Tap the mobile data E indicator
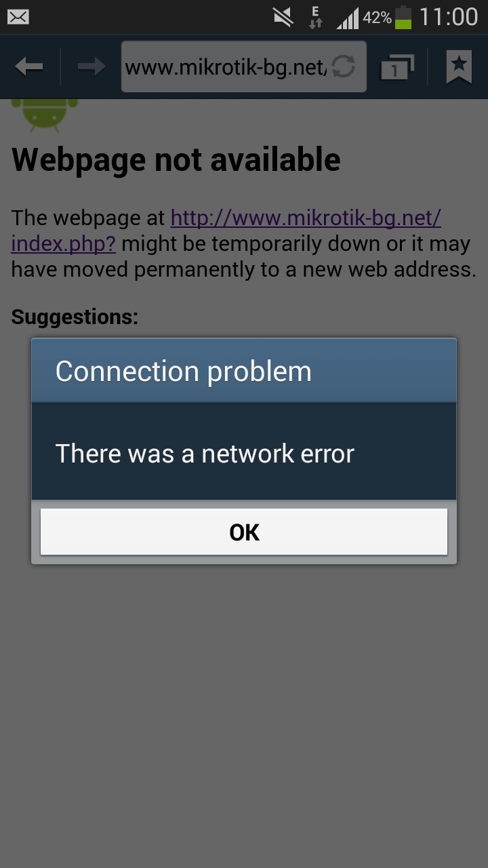Viewport: 488px width, 868px height. tap(315, 18)
